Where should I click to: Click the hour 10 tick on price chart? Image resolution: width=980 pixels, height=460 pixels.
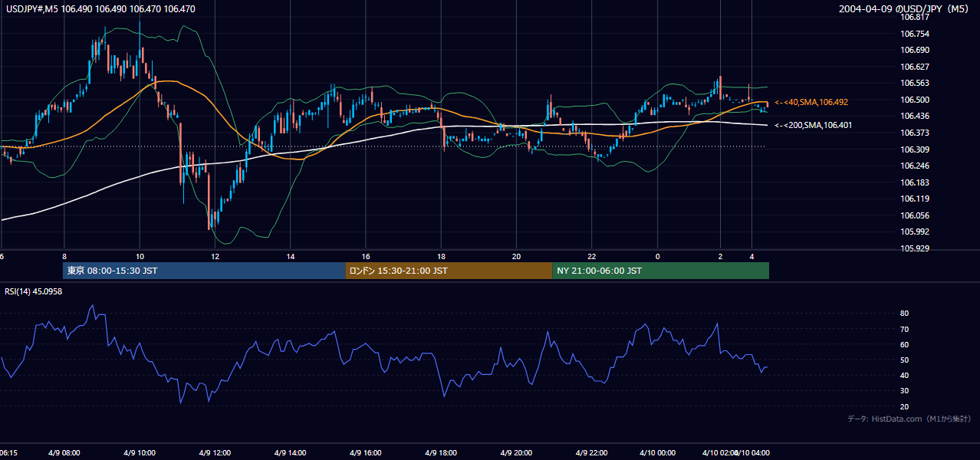[140, 257]
